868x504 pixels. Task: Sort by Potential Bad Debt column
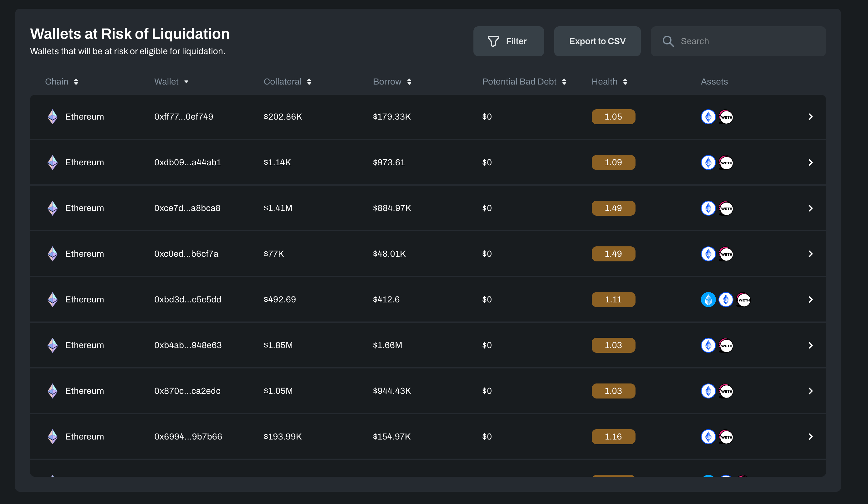[x=564, y=82]
